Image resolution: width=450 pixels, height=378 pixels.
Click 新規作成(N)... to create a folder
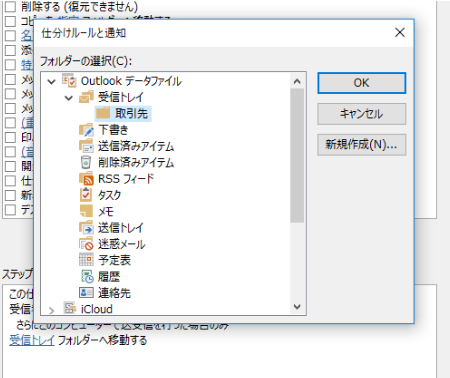click(362, 145)
